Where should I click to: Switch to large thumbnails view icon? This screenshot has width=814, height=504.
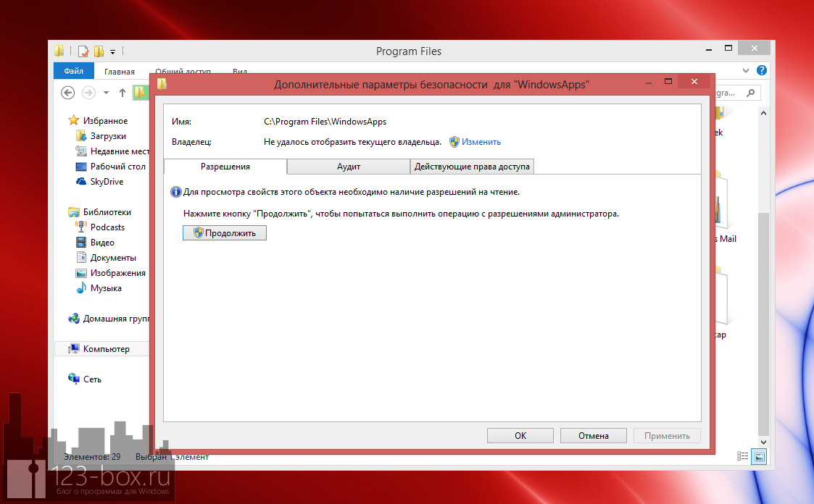[x=759, y=456]
